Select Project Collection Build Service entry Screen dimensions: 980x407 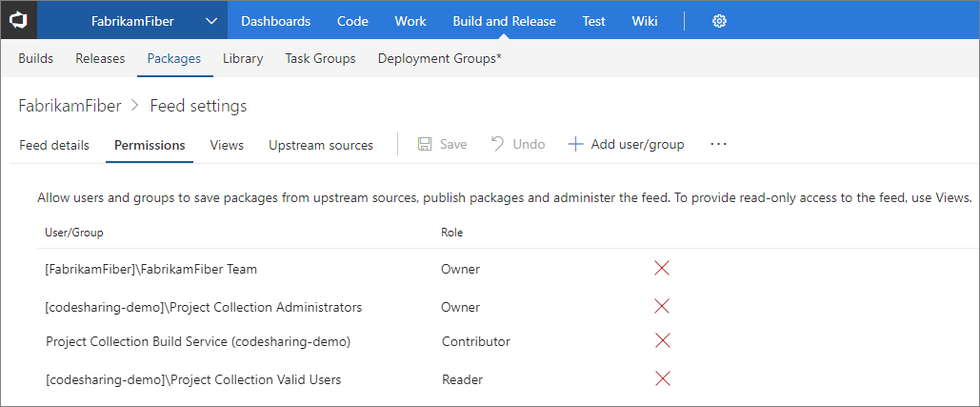coord(198,342)
